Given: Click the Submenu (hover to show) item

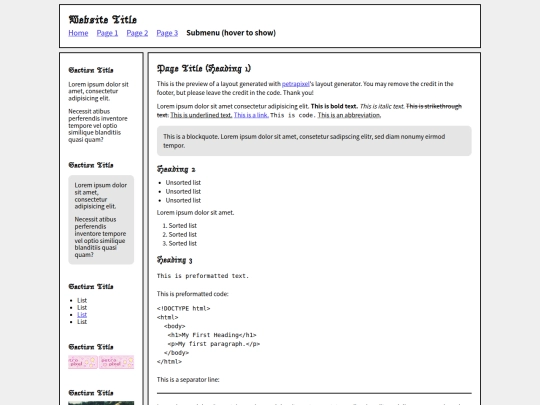Looking at the screenshot, I should coord(231,33).
